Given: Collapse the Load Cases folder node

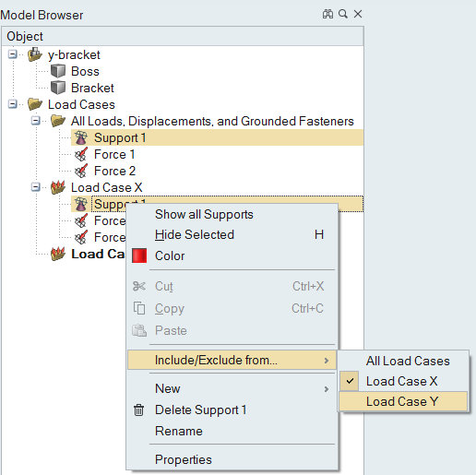Looking at the screenshot, I should (12, 104).
